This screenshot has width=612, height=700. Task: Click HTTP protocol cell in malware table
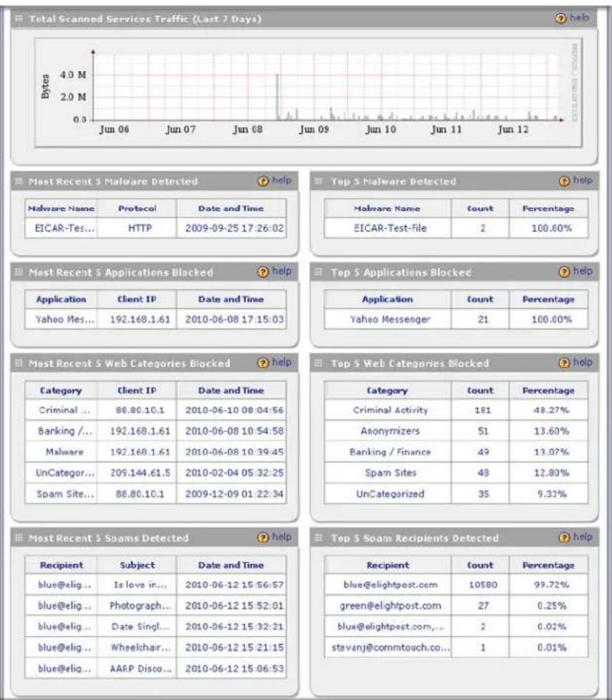point(140,228)
